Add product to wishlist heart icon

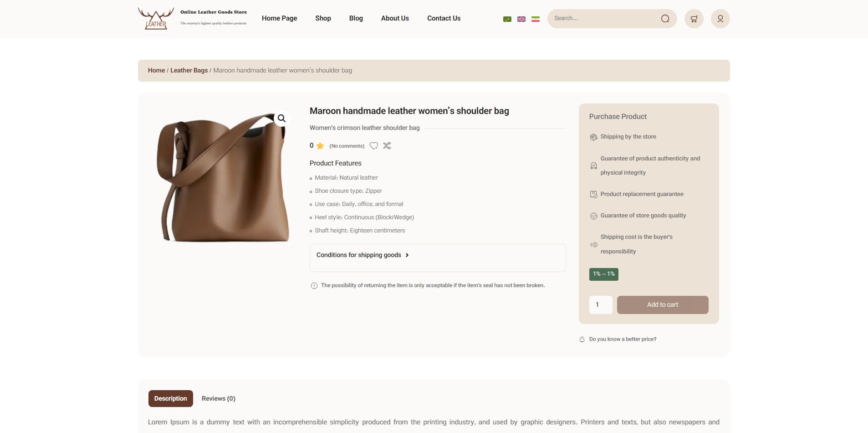point(374,146)
